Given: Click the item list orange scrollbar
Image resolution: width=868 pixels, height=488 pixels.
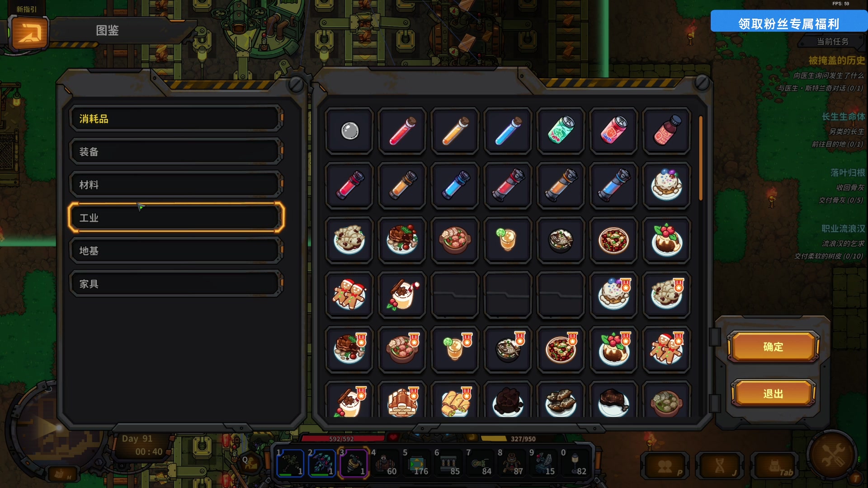Looking at the screenshot, I should point(701,158).
